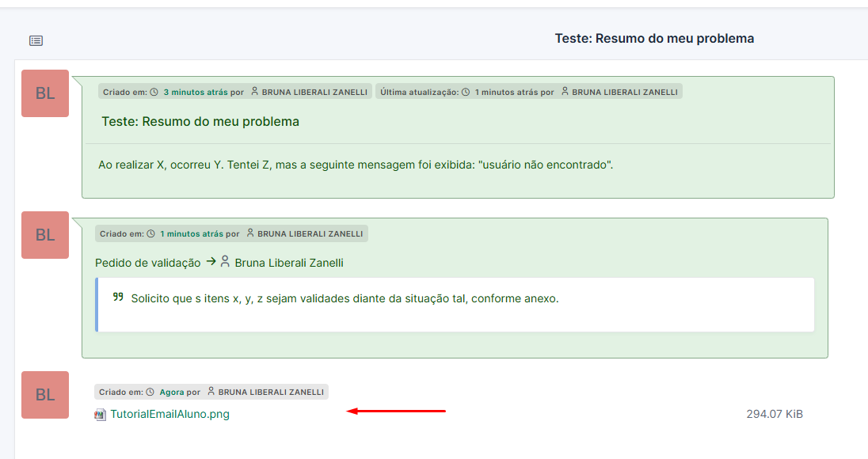Viewport: 868px width, 459px height.
Task: Click the clock icon before "3 minutos atrás"
Action: pyautogui.click(x=154, y=92)
